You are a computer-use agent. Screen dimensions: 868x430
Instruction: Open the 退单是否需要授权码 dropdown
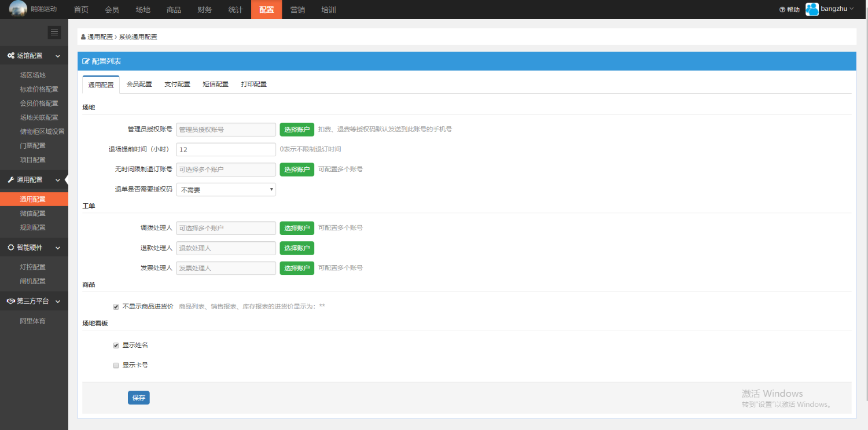click(226, 189)
